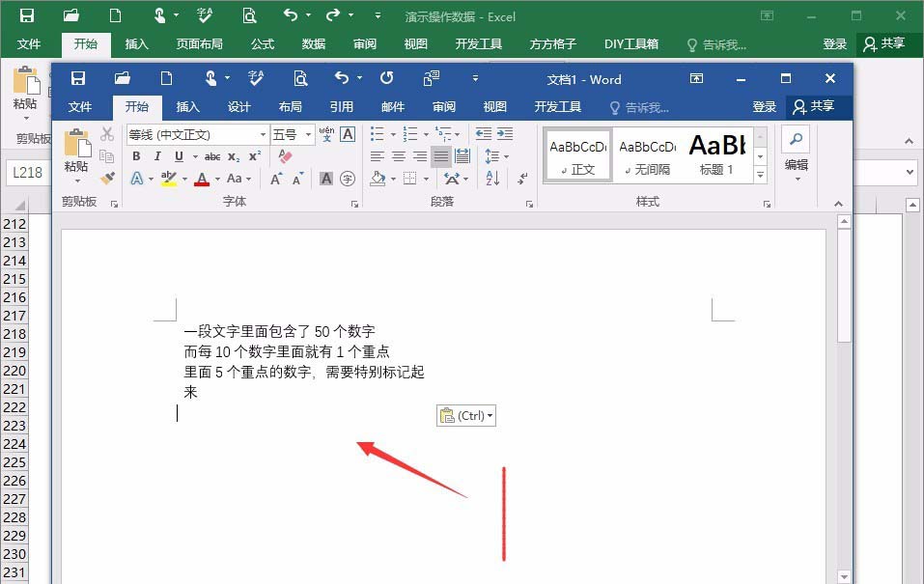Align paragraph left in Word
924x584 pixels.
pyautogui.click(x=378, y=156)
